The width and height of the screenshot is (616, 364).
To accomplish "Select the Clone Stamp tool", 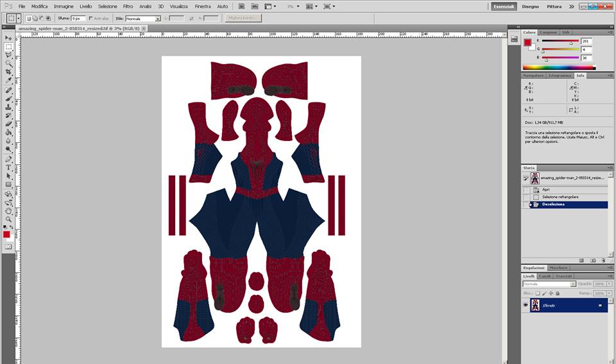I will 8,107.
